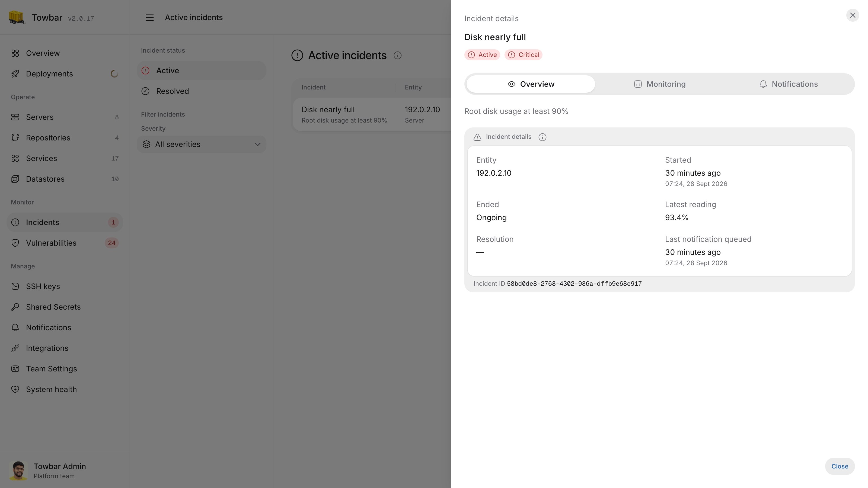Image resolution: width=868 pixels, height=488 pixels.
Task: Click the warning triangle icon in details card
Action: 477,137
